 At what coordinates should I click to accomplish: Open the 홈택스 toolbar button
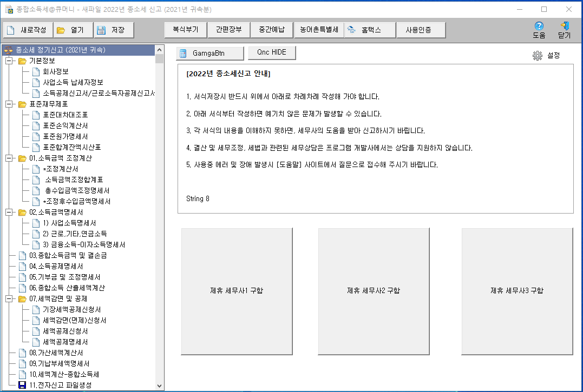point(370,30)
